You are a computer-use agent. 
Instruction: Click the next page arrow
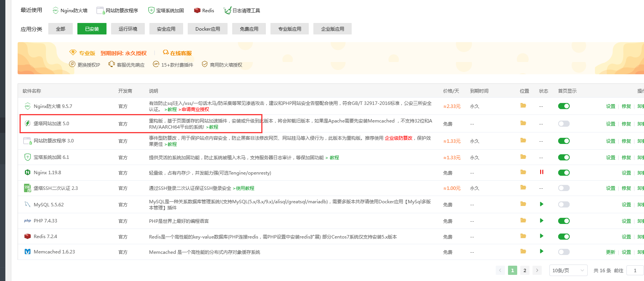[537, 270]
